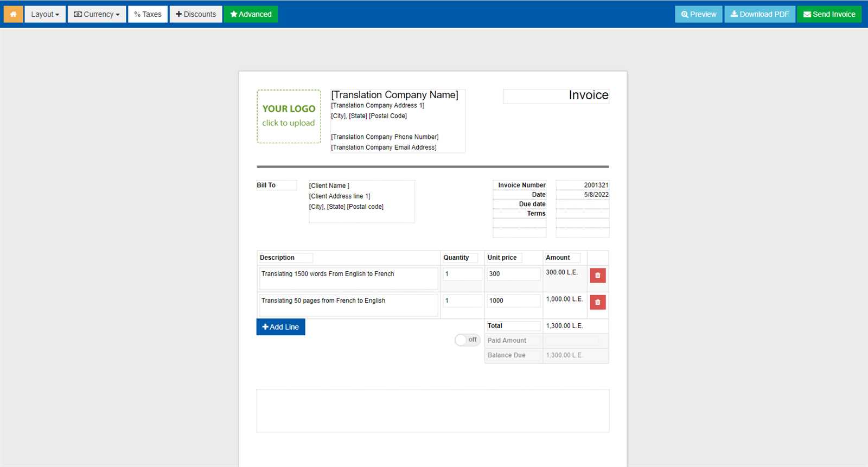The width and height of the screenshot is (868, 467).
Task: Edit description 'Translating 50 pages from French to English'
Action: pyautogui.click(x=348, y=305)
